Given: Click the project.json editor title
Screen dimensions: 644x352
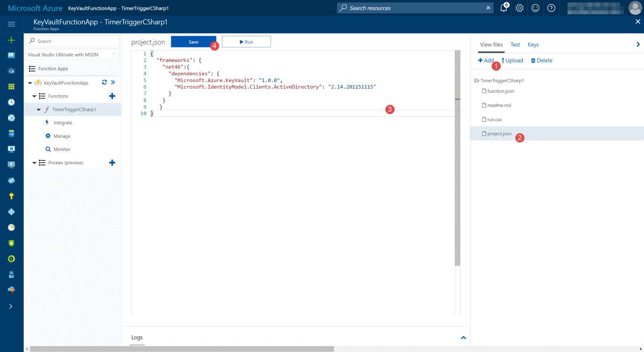Looking at the screenshot, I should coord(148,42).
